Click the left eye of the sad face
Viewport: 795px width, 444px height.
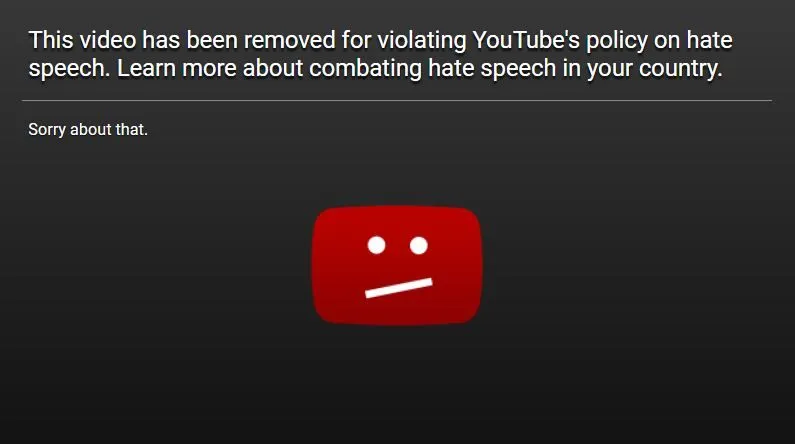click(x=376, y=245)
